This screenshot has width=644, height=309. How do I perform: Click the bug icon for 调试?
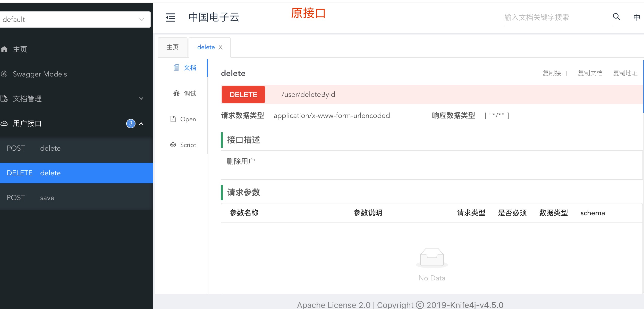[176, 93]
